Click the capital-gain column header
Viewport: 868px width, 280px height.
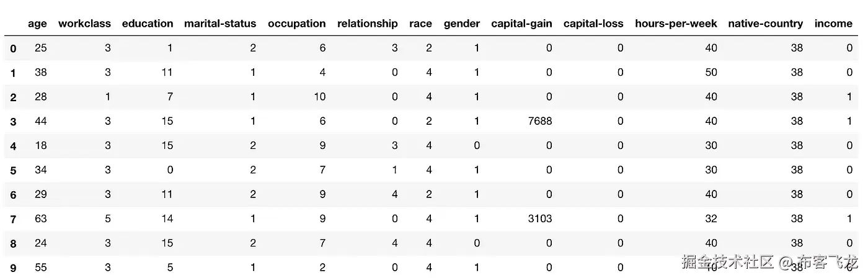(521, 24)
